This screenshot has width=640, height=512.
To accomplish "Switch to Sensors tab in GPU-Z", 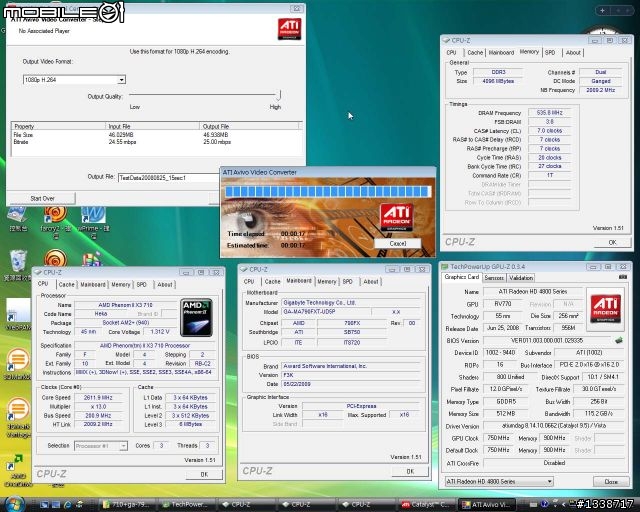I will [x=494, y=278].
